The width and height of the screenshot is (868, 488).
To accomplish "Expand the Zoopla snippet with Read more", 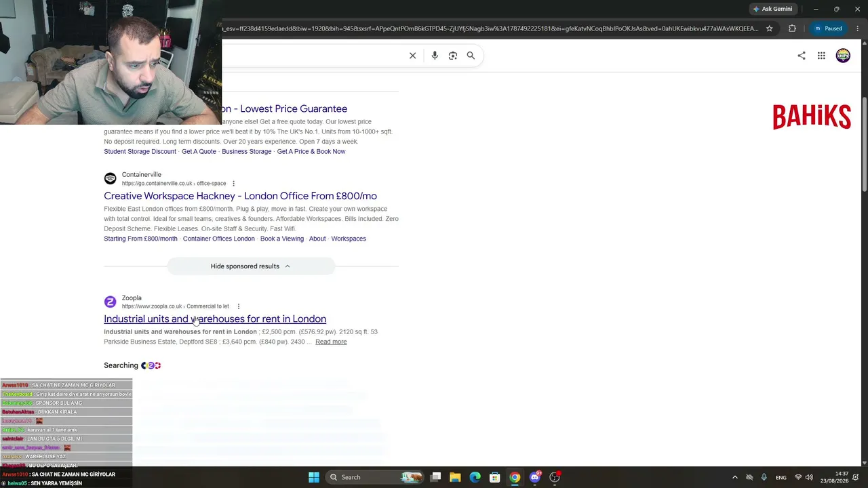I will click(331, 342).
